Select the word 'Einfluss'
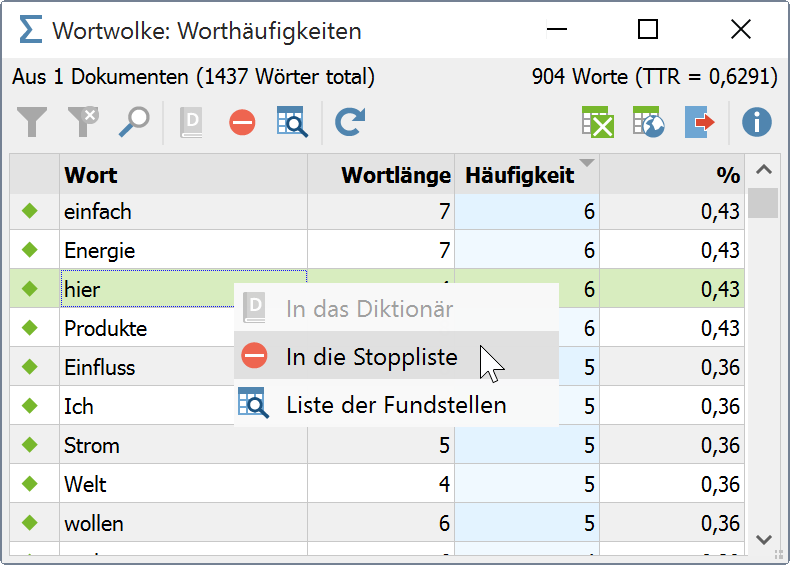The image size is (790, 565). 100,367
